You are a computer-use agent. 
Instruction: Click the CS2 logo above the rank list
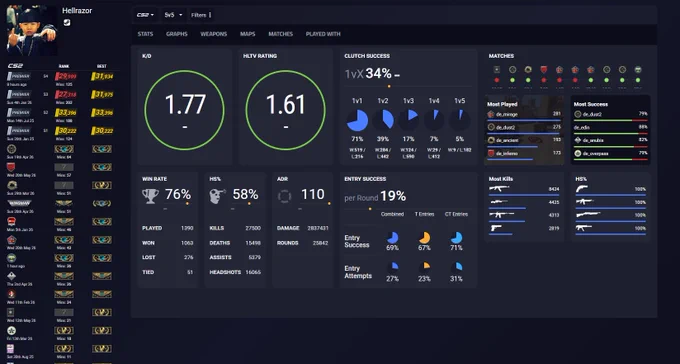pos(15,66)
